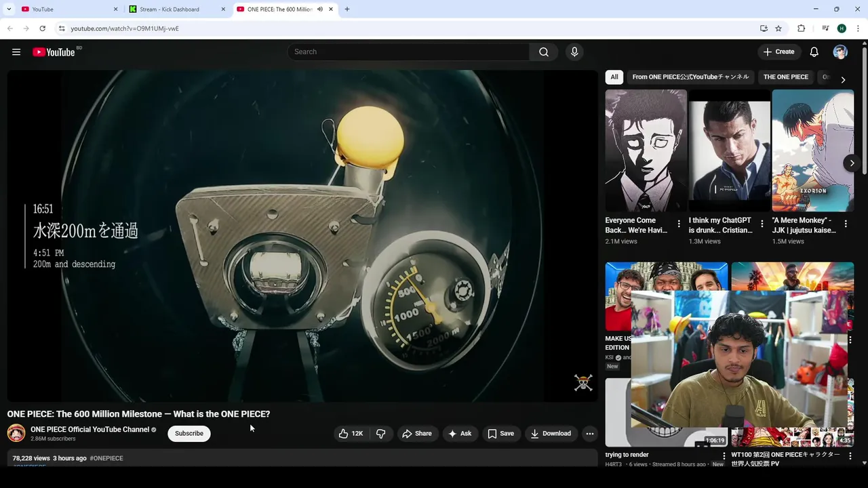Open tab search dropdown in Chrome
The image size is (868, 488).
[x=9, y=9]
